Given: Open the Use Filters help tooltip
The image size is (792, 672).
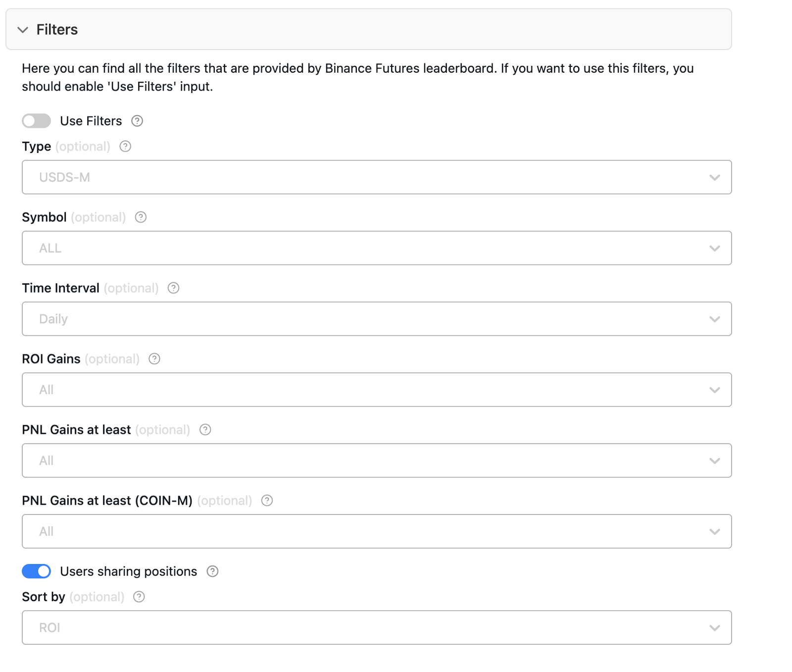Looking at the screenshot, I should 137,121.
